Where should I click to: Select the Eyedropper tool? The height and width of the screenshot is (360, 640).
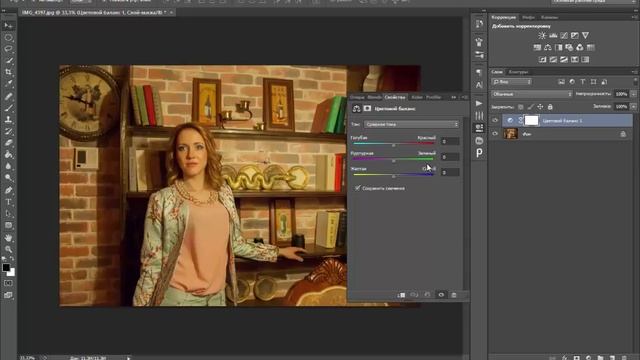click(8, 84)
